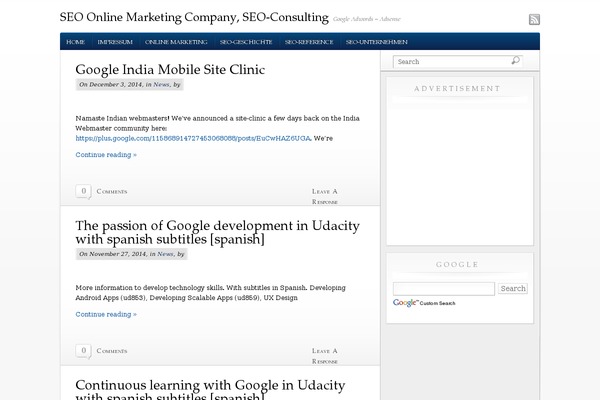600x400 pixels.
Task: Click the News category under December 3 post
Action: tap(161, 85)
